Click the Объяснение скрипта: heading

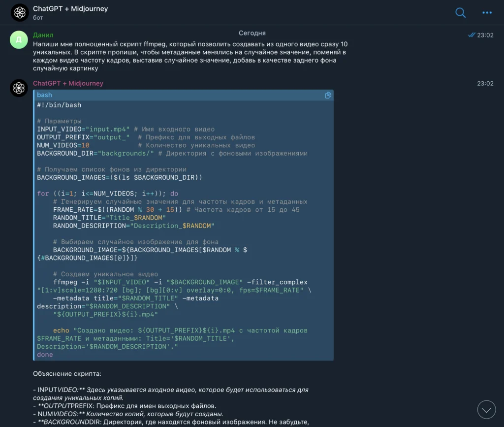tap(67, 374)
